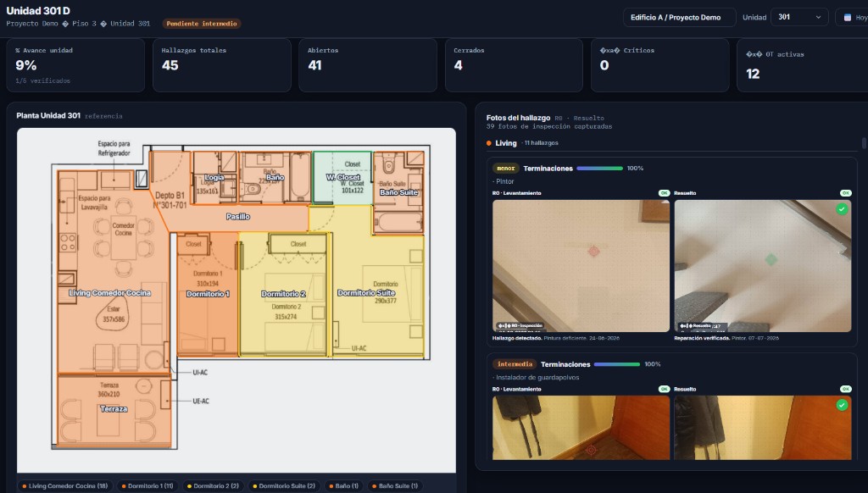This screenshot has height=493, width=868.
Task: Click OK badge beside Pintor Resuelto label
Action: click(x=845, y=193)
